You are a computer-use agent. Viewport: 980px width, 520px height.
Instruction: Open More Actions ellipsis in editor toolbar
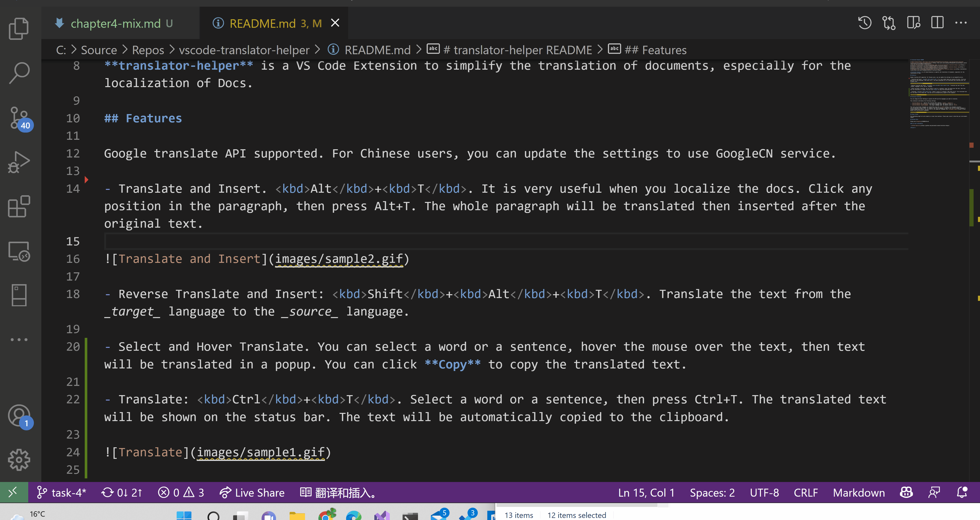pyautogui.click(x=961, y=23)
